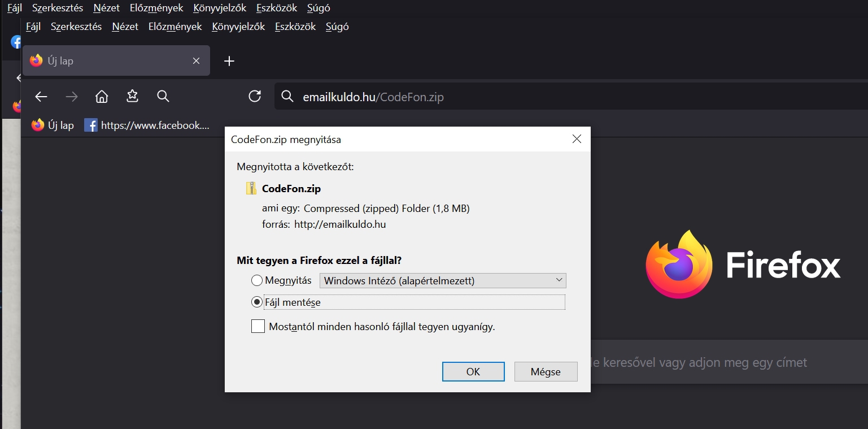Viewport: 868px width, 429px height.
Task: Confirm the download with OK
Action: point(473,371)
